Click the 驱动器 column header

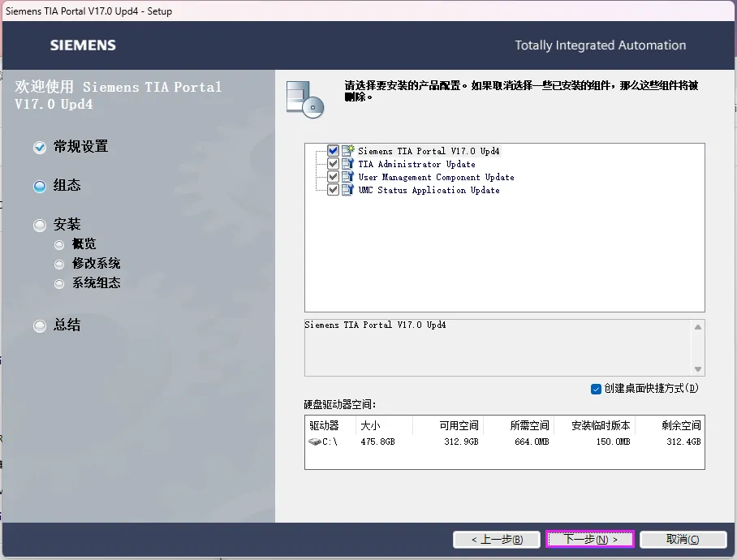coord(330,425)
